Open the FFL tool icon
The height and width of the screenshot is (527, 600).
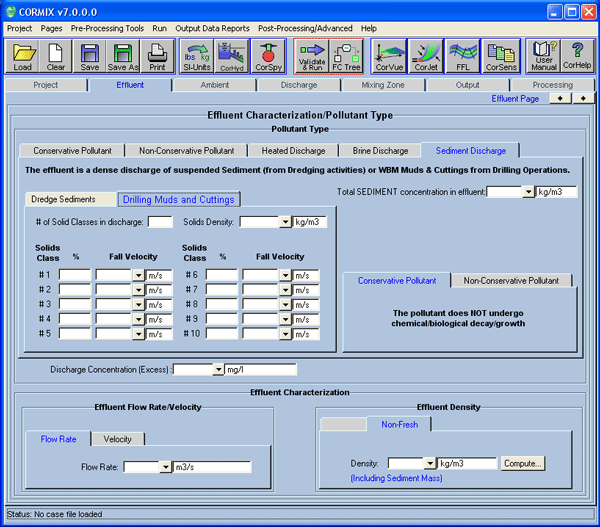(463, 57)
